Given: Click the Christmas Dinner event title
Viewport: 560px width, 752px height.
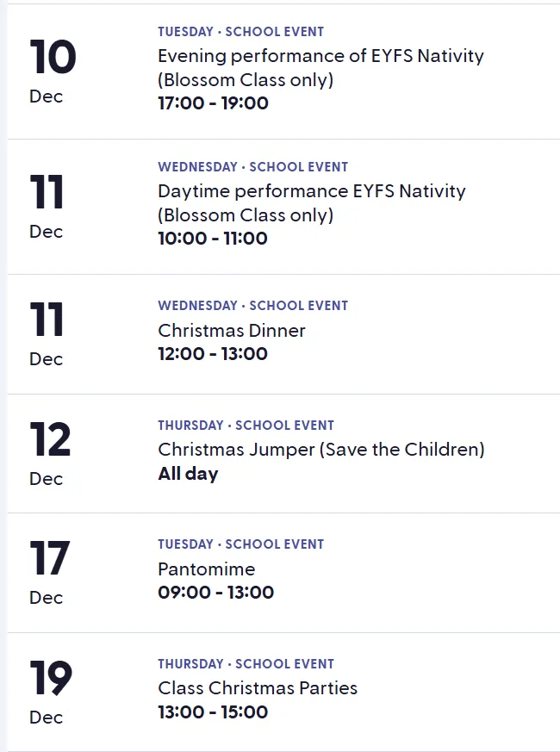Looking at the screenshot, I should 232,331.
